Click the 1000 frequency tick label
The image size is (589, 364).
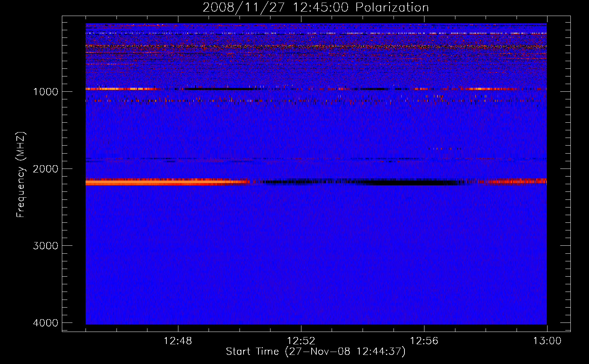click(46, 92)
